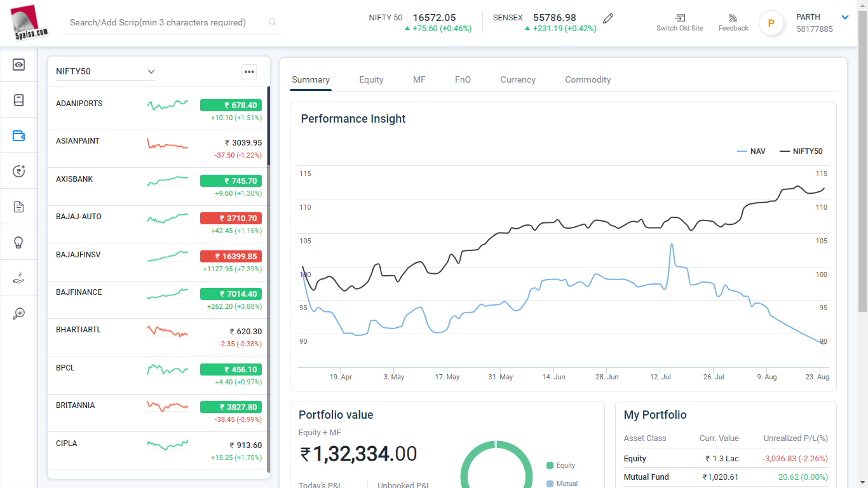Click the BRITANNIA price ₹ 3827.80
868x488 pixels.
click(231, 407)
